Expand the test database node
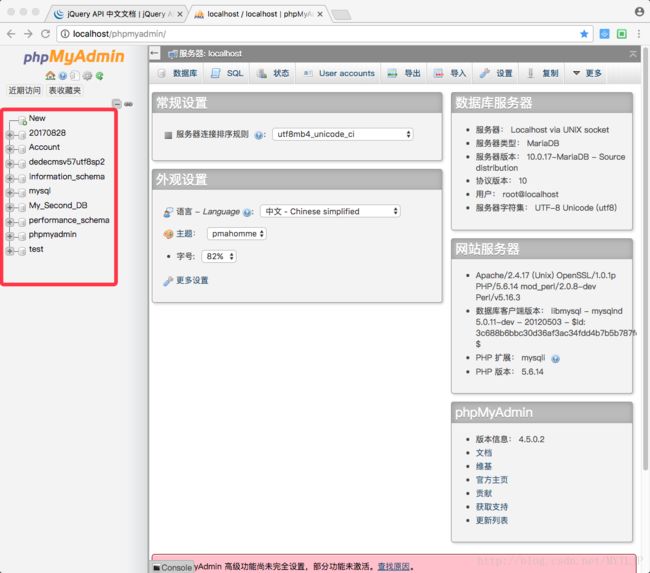Image resolution: width=650 pixels, height=573 pixels. [10, 250]
